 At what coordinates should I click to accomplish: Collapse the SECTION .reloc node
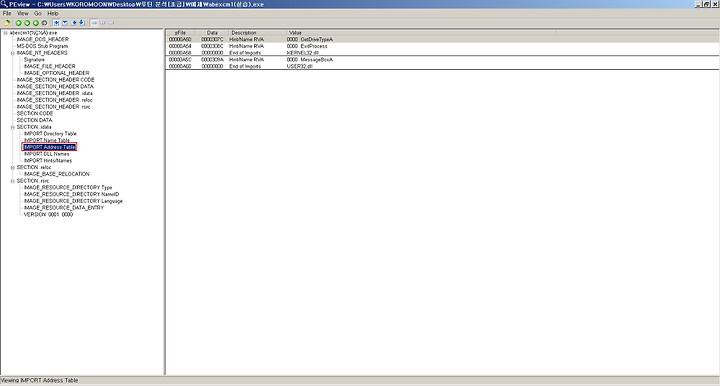tap(13, 168)
